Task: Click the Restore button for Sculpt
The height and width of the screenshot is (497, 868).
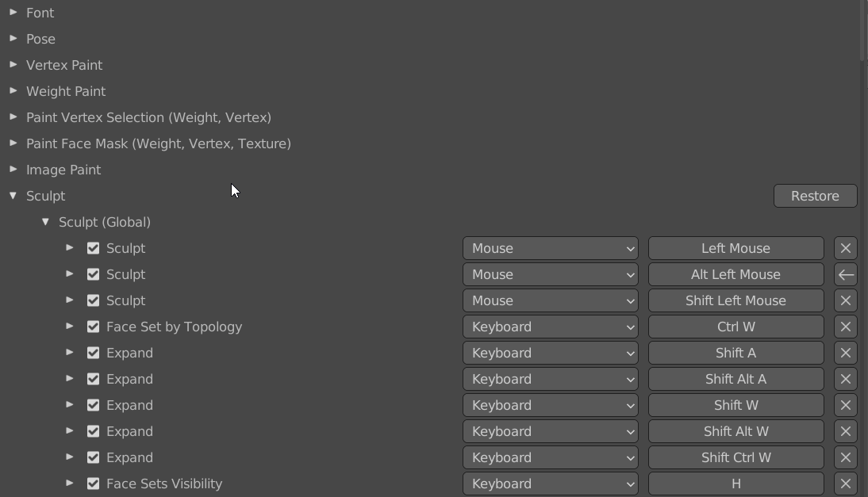Action: 816,196
